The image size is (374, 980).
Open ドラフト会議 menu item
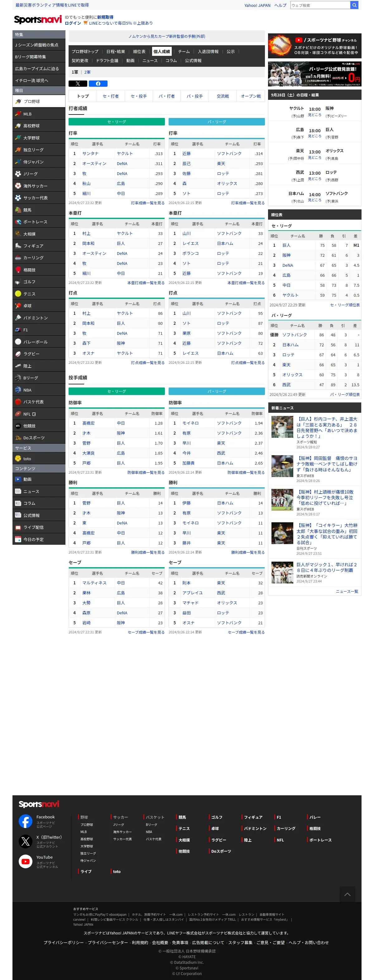[107, 61]
